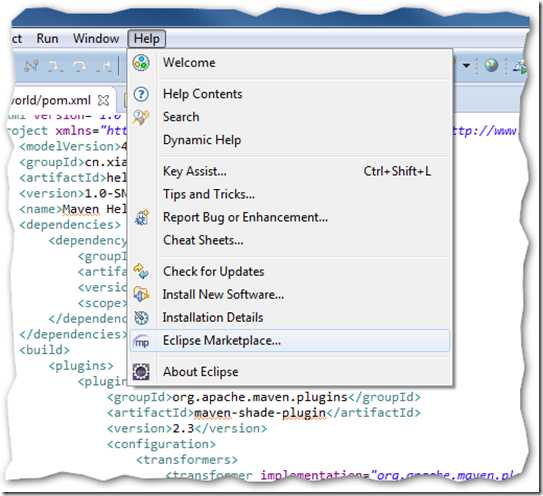Click the Search flashlight icon
Screen dimensions: 543x496
[141, 117]
